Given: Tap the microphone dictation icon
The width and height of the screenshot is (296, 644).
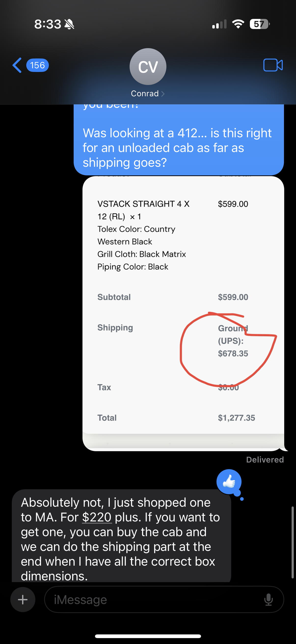Looking at the screenshot, I should click(268, 600).
